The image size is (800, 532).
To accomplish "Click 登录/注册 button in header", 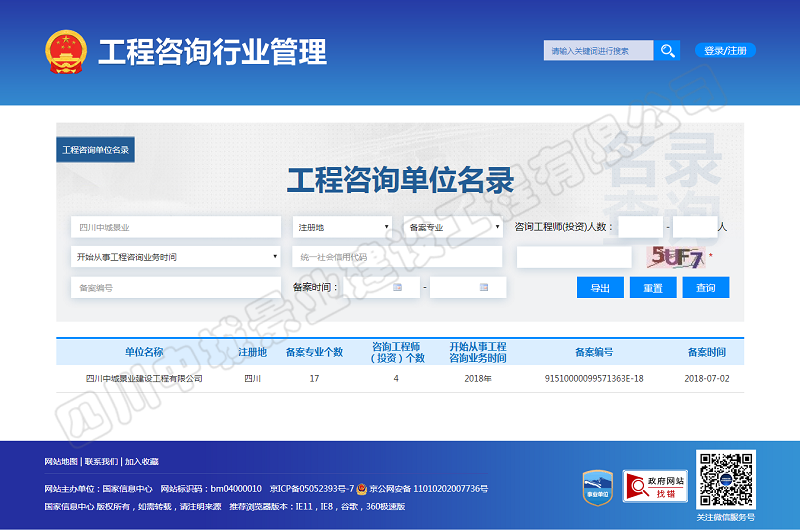I will click(725, 51).
